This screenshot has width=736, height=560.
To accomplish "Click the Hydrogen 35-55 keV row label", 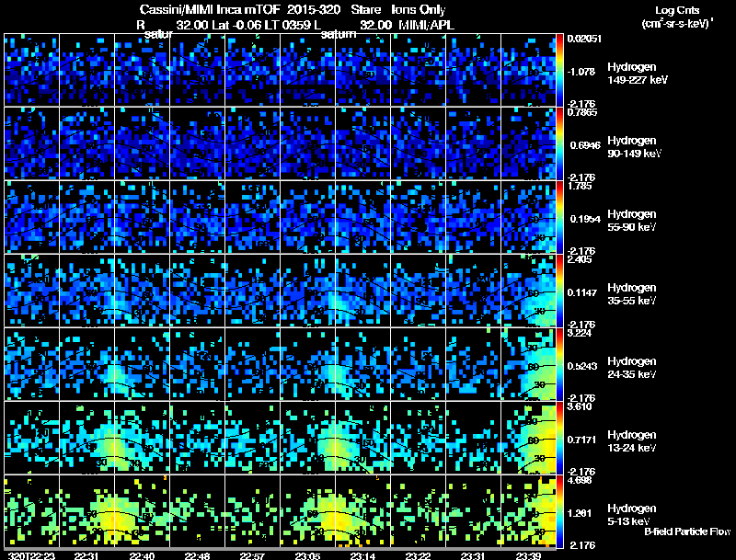I will coord(632,294).
